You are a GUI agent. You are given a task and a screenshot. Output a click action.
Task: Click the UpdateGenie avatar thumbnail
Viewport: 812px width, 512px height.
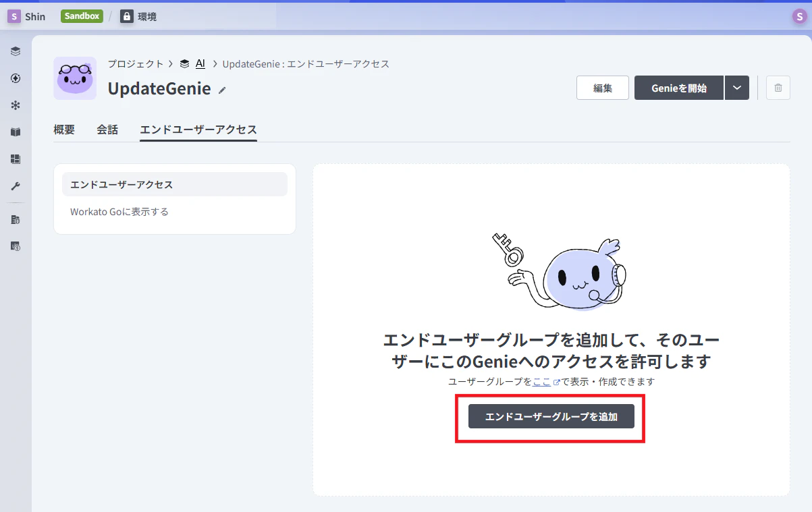(x=75, y=78)
